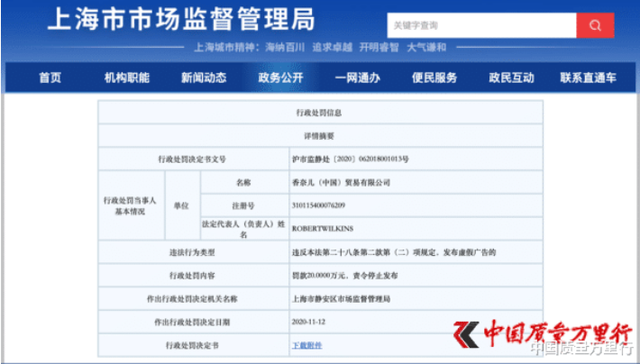Navigate to 便民服务
The width and height of the screenshot is (640, 364).
point(434,77)
